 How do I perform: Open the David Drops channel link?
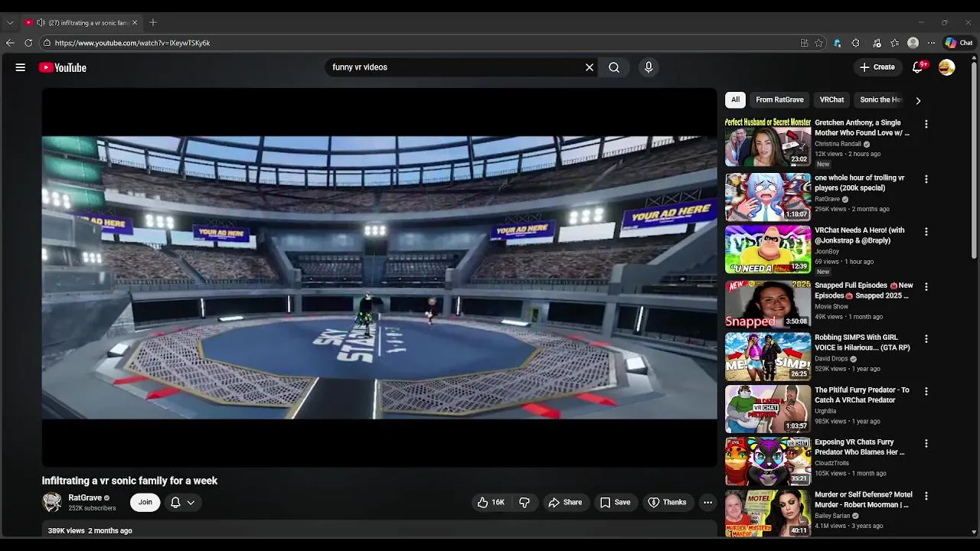coord(831,358)
